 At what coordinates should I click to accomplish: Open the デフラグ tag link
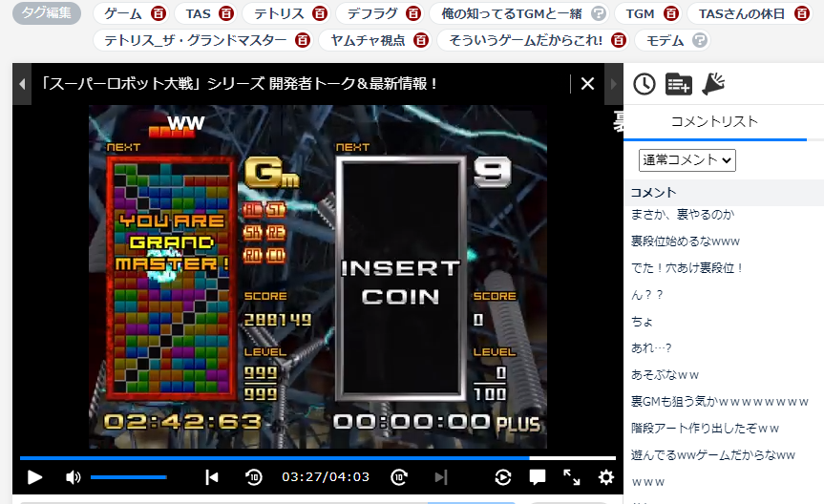[372, 13]
